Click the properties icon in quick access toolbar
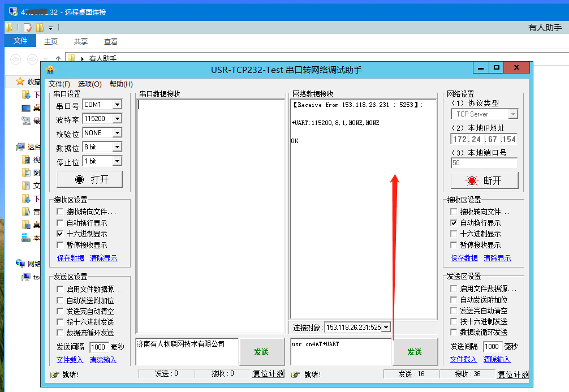Viewport: 569px width, 392px height. point(28,28)
